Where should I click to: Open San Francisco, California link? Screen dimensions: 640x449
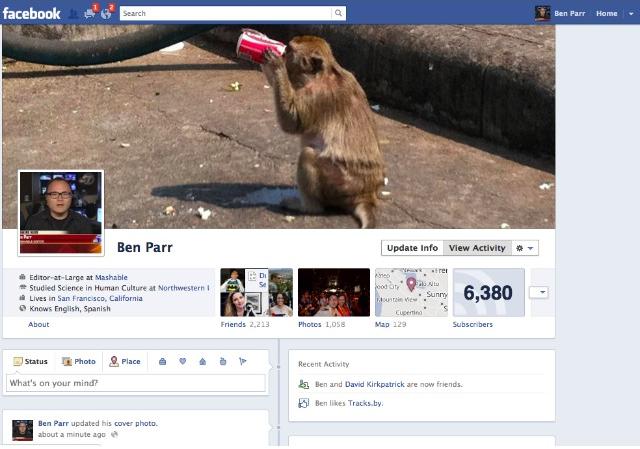point(100,298)
